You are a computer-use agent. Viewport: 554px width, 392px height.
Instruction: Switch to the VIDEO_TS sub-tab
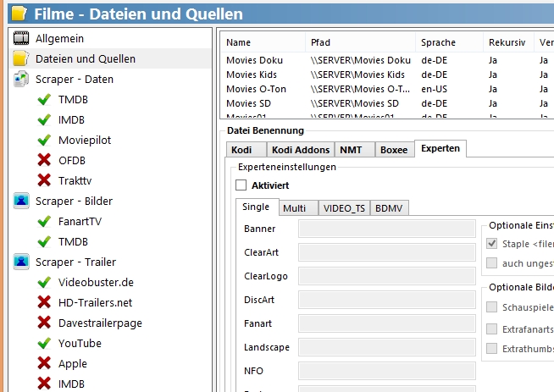coord(344,208)
